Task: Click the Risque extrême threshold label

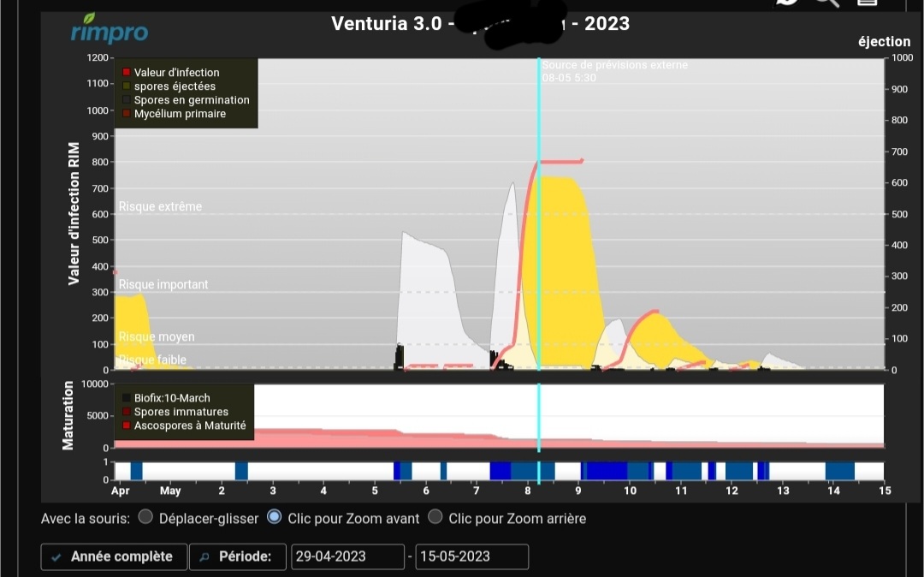Action: 160,206
